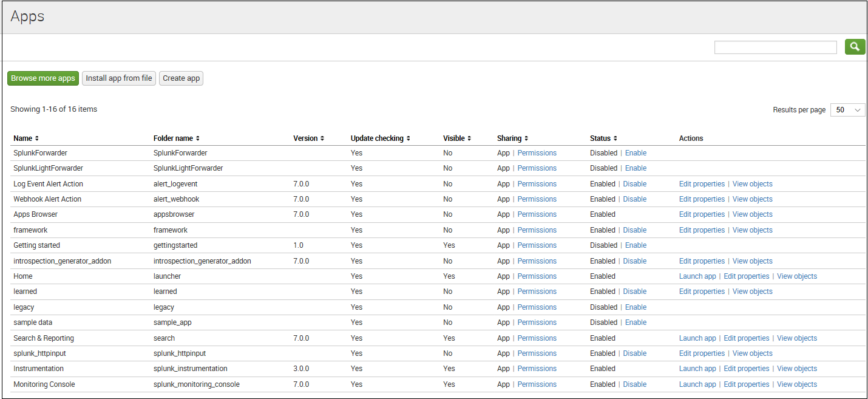Screen dimensions: 868x399
Task: Open Permissions for Monitoring Console
Action: click(x=537, y=384)
